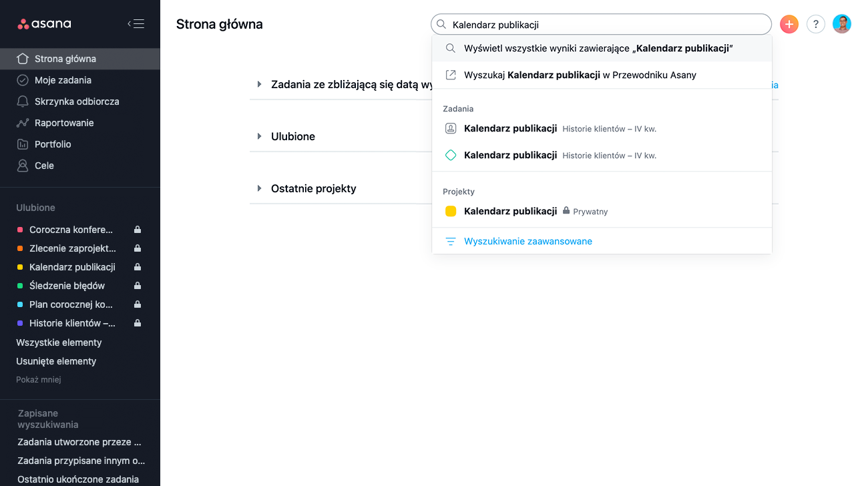
Task: Expand the Ulubione section triangle
Action: (259, 136)
